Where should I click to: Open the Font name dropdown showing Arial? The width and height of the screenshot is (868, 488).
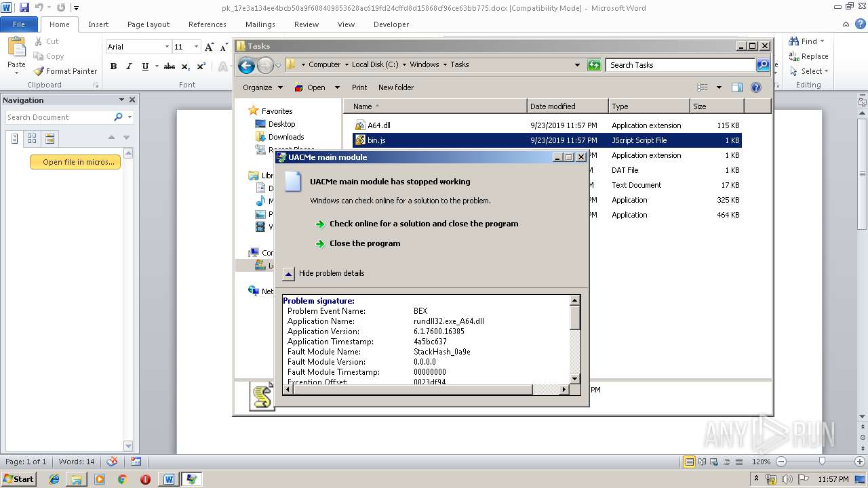(x=167, y=47)
